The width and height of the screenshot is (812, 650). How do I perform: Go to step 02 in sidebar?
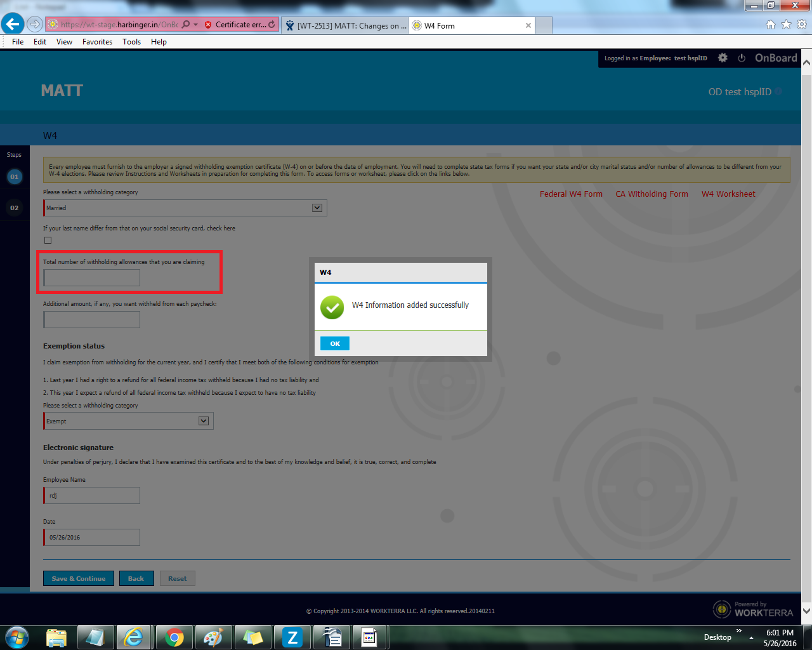tap(14, 208)
